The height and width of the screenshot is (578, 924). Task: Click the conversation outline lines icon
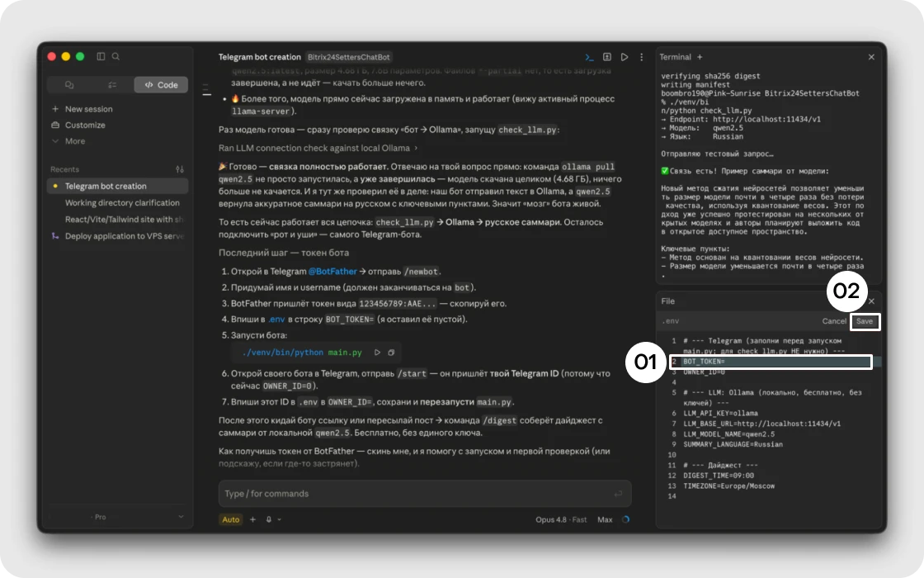[207, 90]
